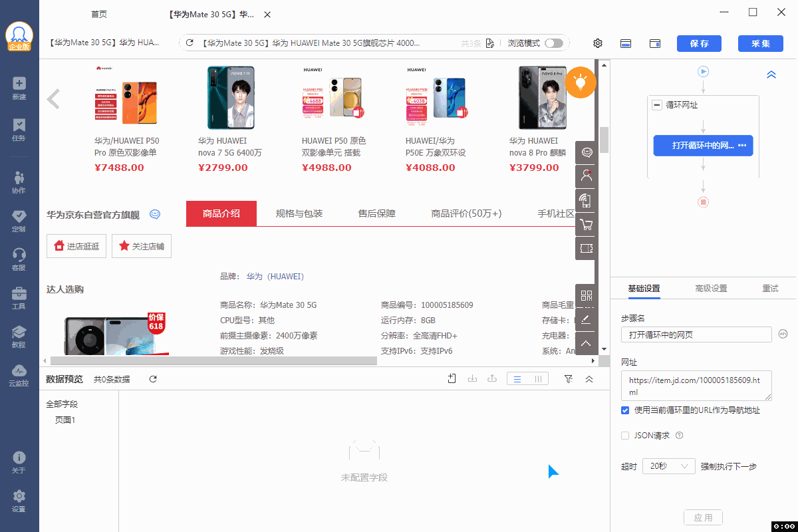
Task: Click the 进店逛逛 button
Action: click(x=76, y=246)
